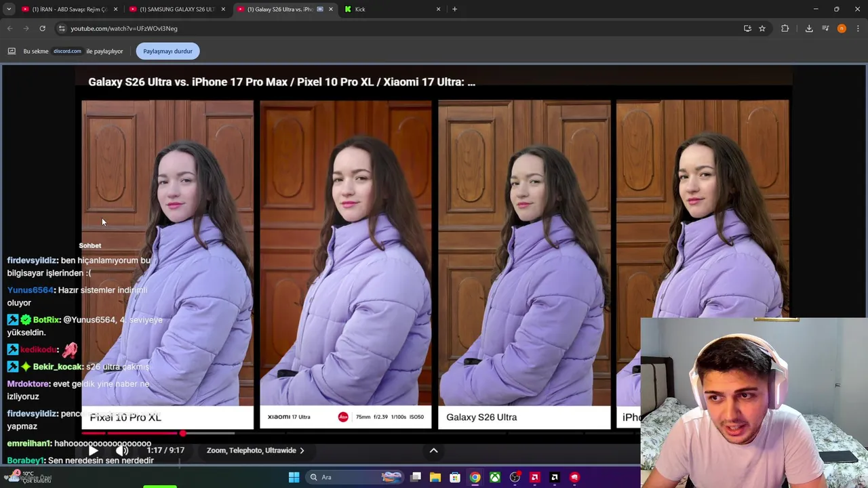Open the Chrome profile avatar
868x488 pixels.
(x=842, y=28)
